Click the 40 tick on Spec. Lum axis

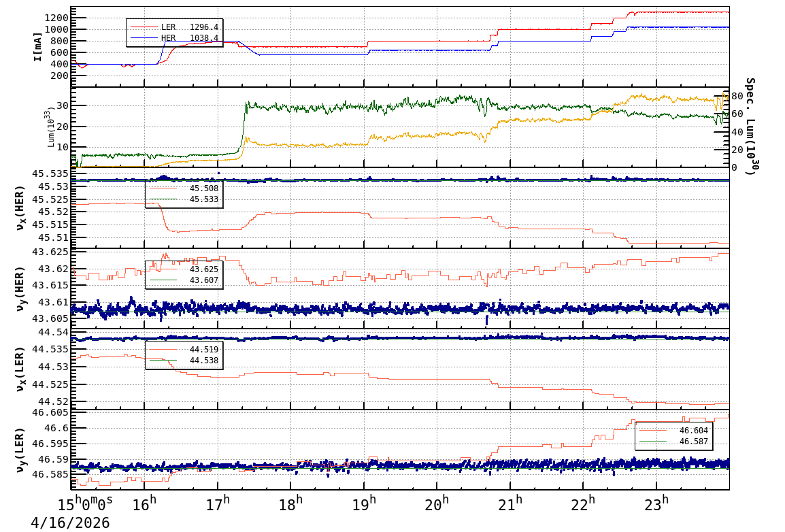pyautogui.click(x=737, y=132)
